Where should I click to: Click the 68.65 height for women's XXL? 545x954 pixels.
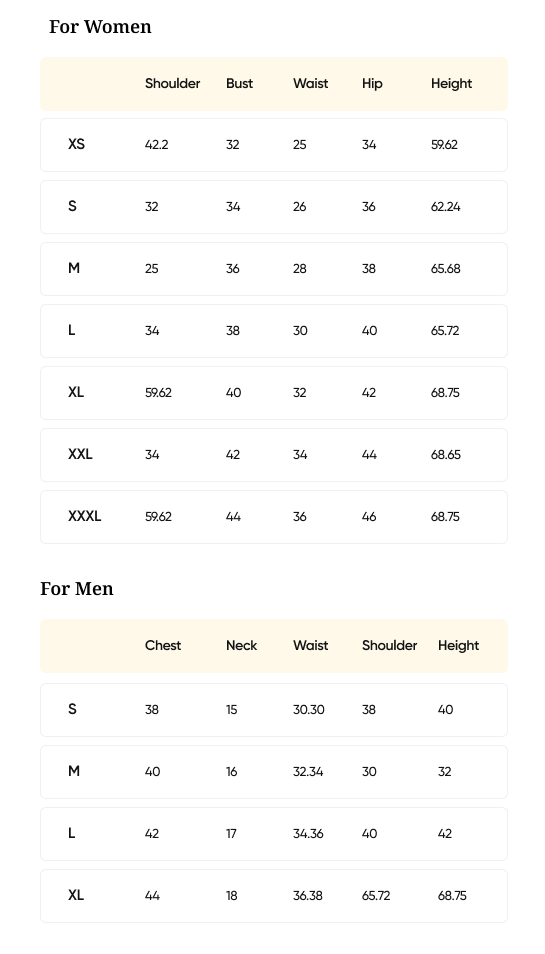(445, 454)
